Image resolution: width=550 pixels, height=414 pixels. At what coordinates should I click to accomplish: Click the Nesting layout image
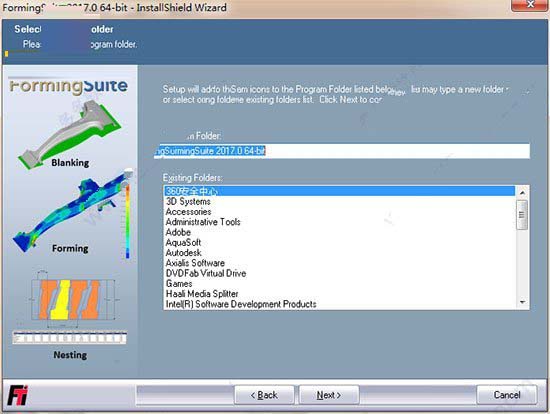click(69, 307)
